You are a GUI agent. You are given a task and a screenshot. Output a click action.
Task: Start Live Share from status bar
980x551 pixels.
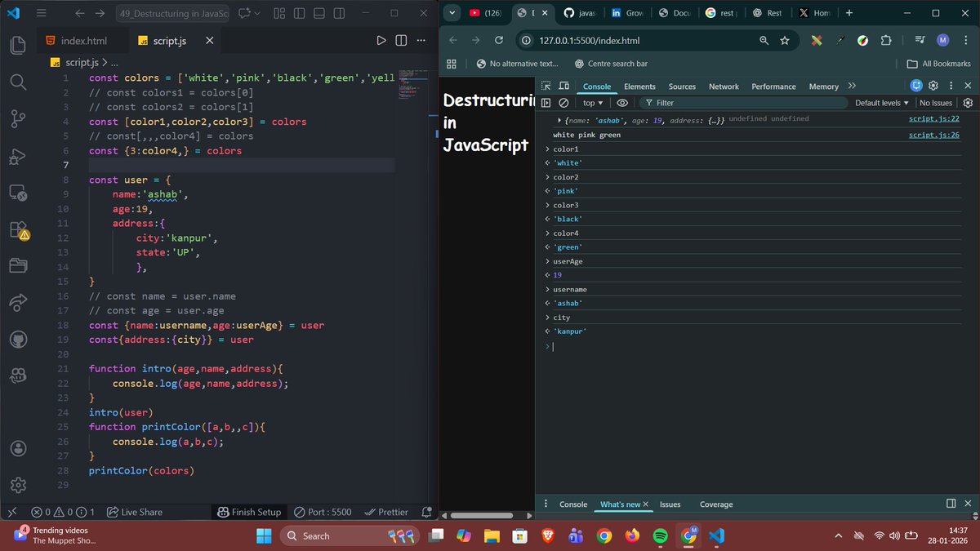(x=135, y=512)
